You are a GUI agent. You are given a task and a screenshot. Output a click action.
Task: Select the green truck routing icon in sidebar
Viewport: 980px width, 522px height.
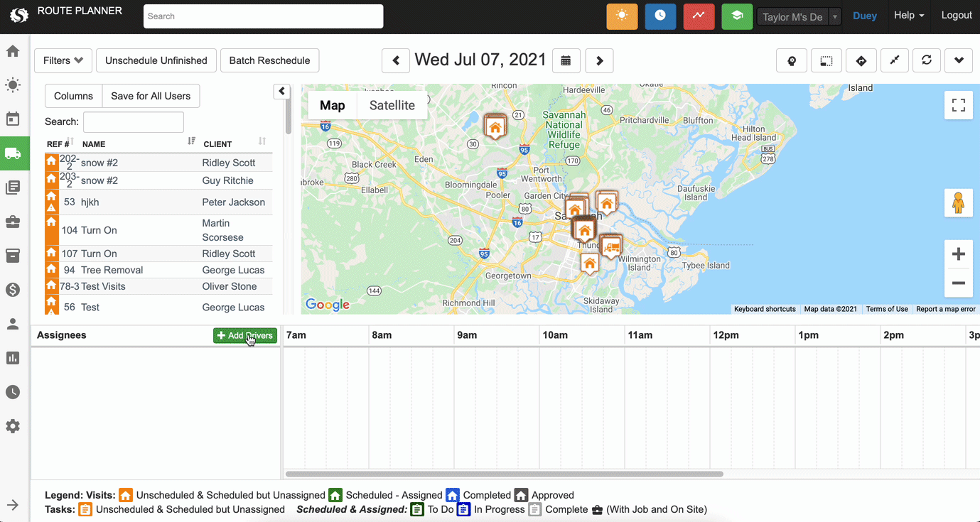[14, 153]
